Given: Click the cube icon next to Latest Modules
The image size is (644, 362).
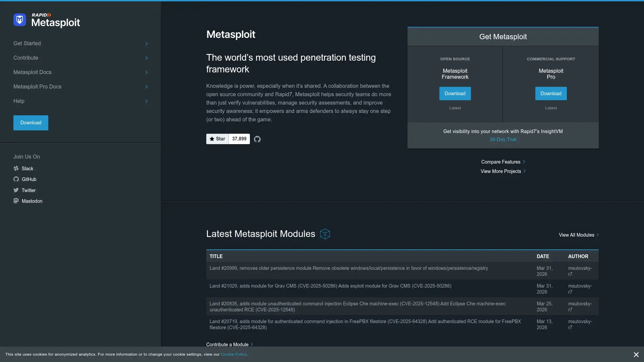Looking at the screenshot, I should 325,234.
